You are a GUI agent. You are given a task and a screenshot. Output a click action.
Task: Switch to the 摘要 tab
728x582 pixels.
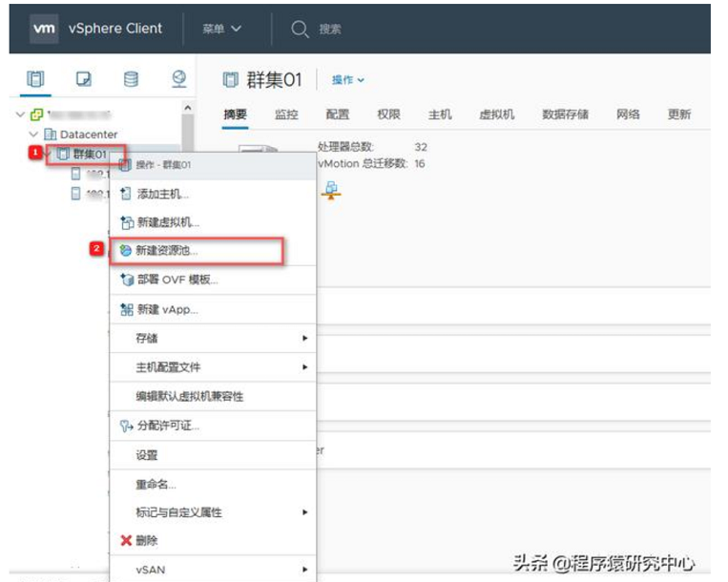(236, 114)
